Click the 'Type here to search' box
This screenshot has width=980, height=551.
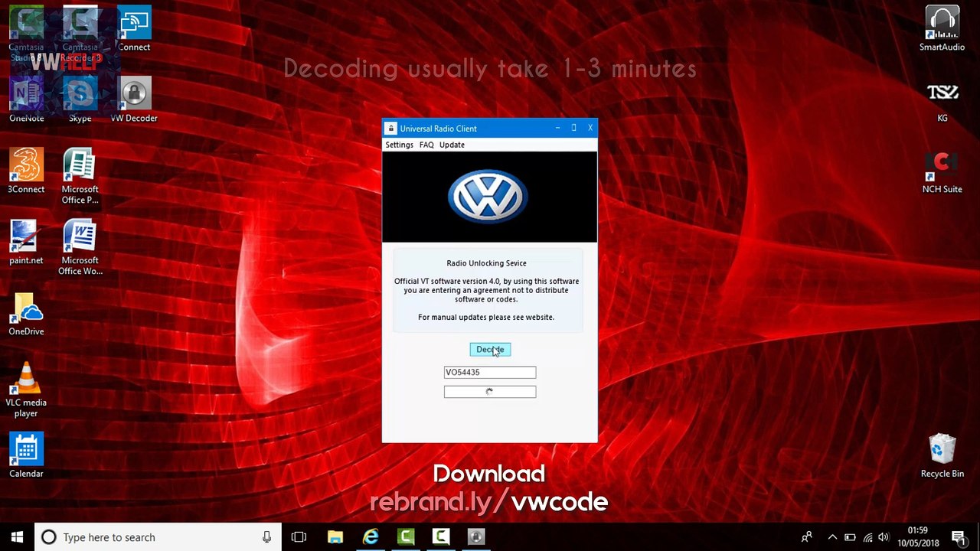coord(158,537)
